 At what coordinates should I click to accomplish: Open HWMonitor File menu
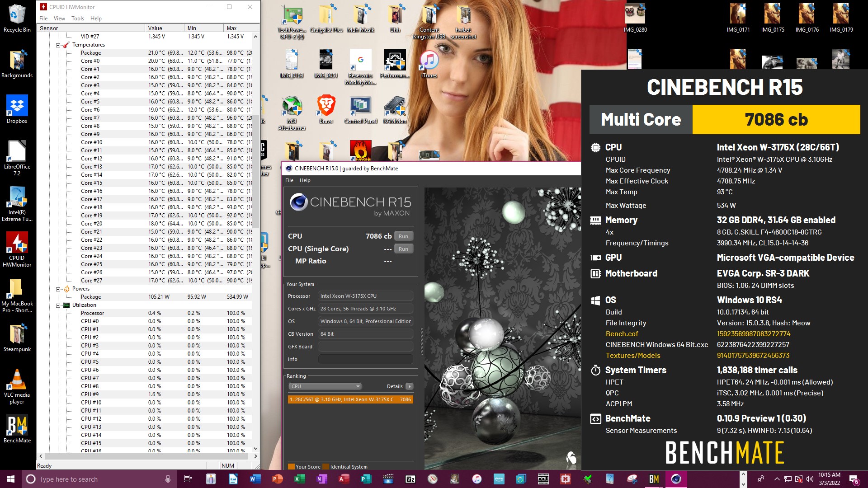pyautogui.click(x=43, y=19)
